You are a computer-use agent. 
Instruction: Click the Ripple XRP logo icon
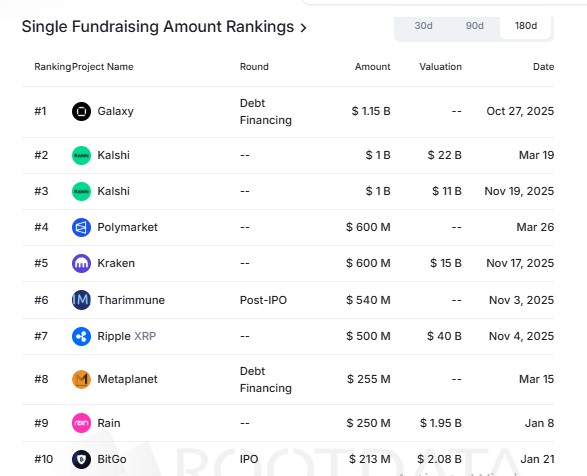pyautogui.click(x=81, y=336)
